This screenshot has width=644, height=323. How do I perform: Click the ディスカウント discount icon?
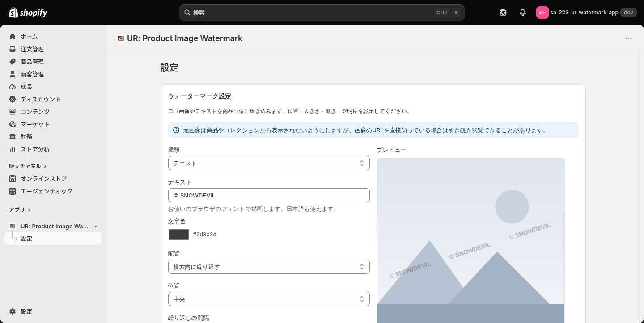[x=13, y=99]
